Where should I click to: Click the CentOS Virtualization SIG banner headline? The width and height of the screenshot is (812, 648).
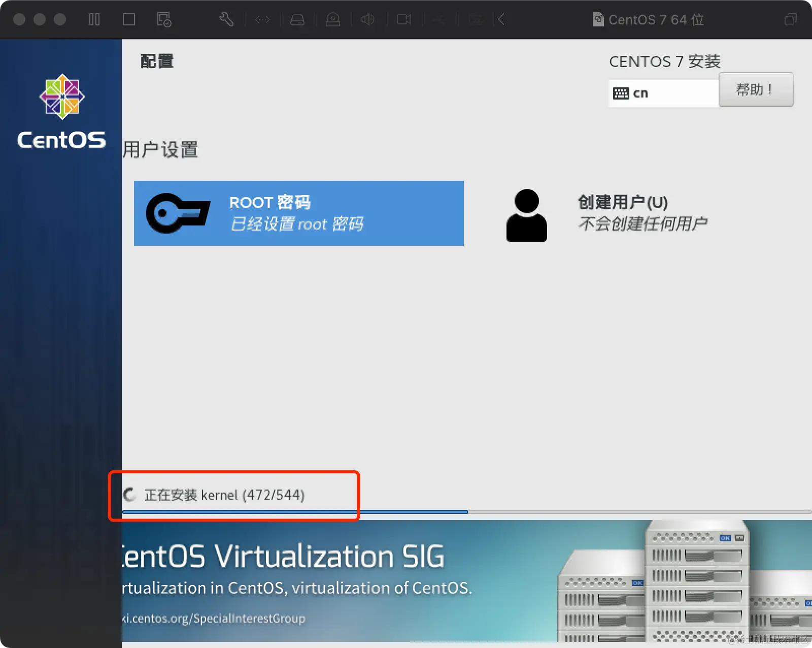click(283, 556)
